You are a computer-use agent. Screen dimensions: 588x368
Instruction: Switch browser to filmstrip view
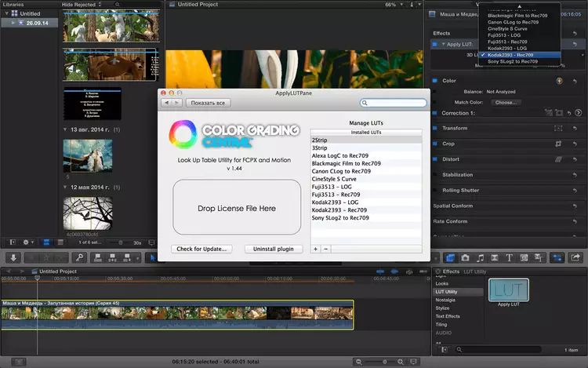[46, 242]
